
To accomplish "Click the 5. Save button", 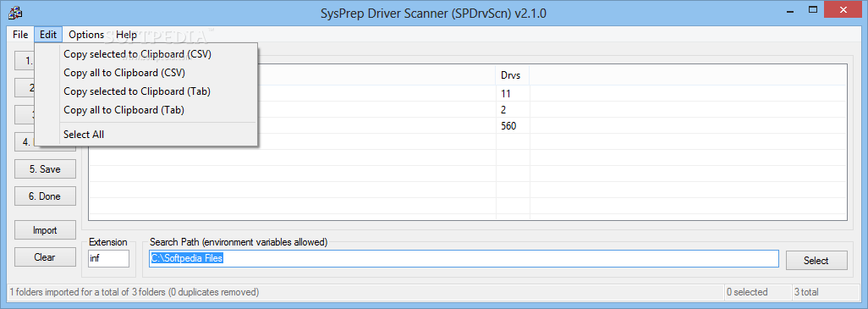I will (x=45, y=169).
